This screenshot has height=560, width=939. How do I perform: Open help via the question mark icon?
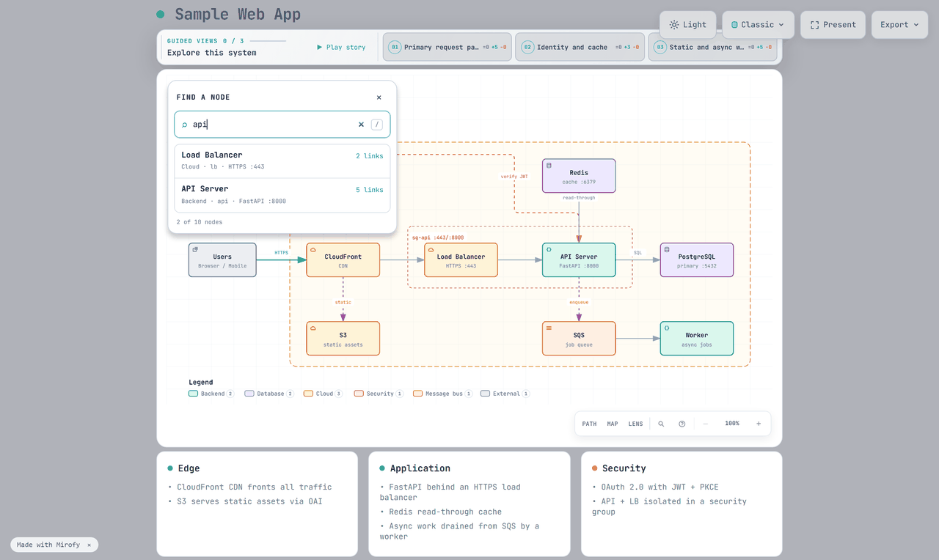(682, 424)
